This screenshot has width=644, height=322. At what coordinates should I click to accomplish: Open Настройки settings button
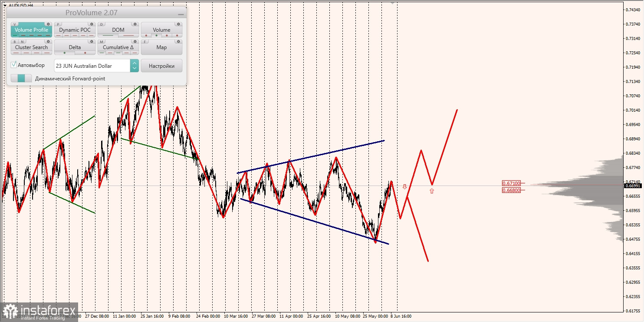[x=161, y=66]
